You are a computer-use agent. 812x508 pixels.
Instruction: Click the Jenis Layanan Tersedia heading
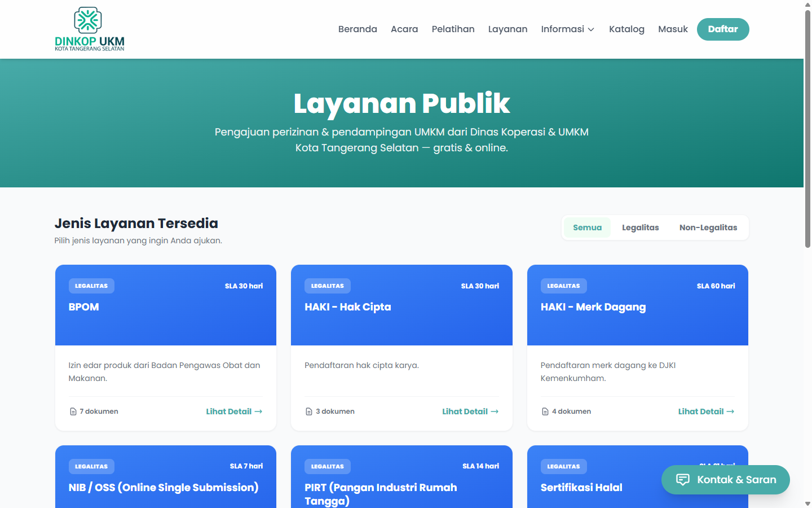[136, 224]
